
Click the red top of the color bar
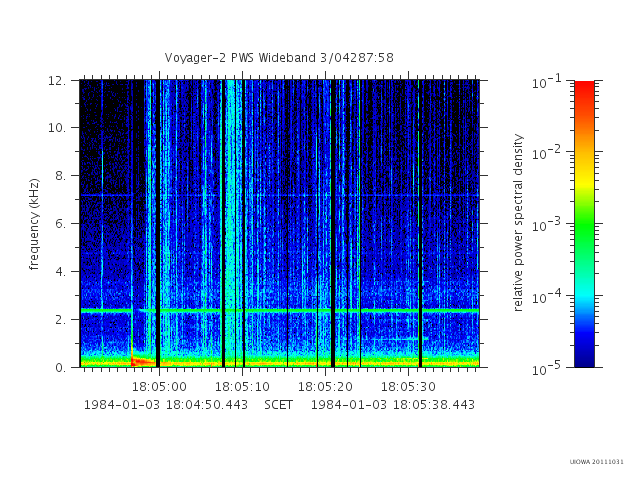[584, 88]
